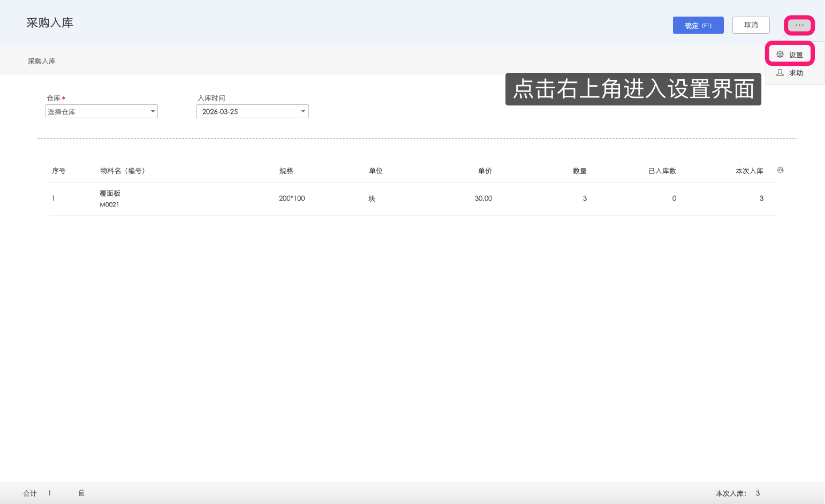Click the three-dot more options button
This screenshot has height=504, width=825.
[799, 25]
